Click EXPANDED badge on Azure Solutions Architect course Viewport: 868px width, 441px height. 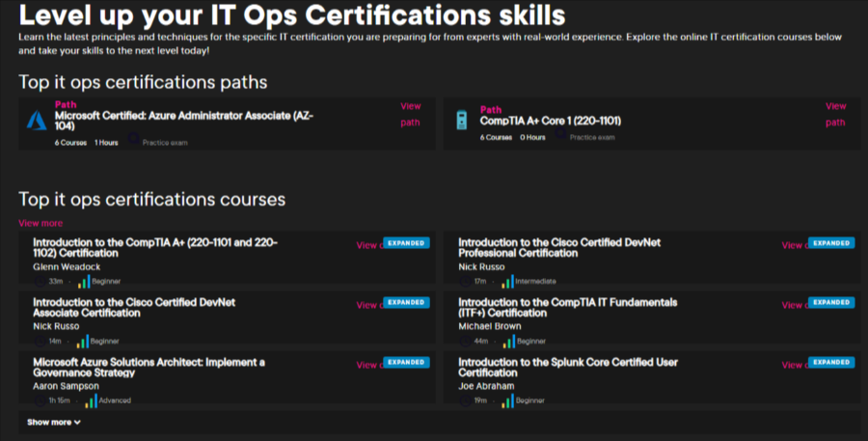406,362
